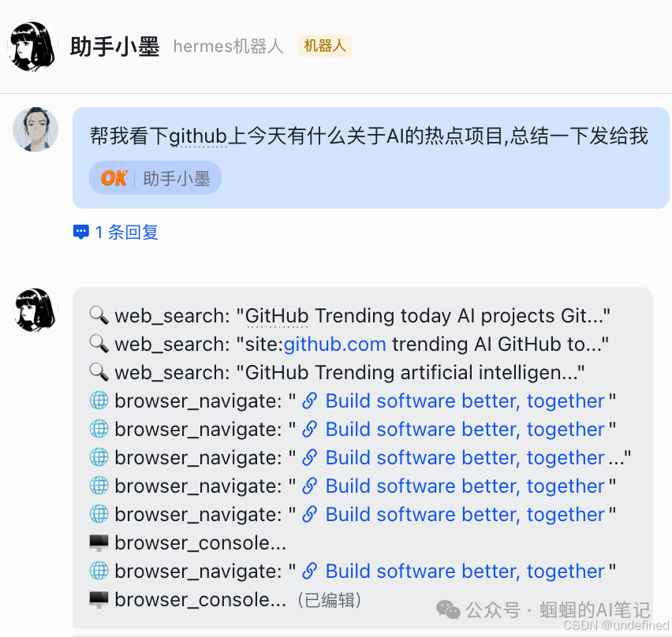Click the globe icon of the first browser_navigate entry
This screenshot has width=672, height=637.
98,400
